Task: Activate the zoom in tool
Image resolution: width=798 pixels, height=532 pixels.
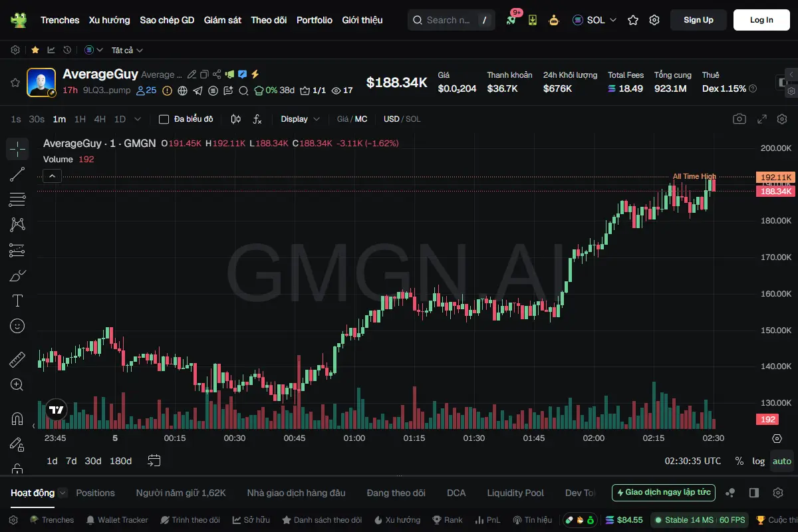Action: pos(17,384)
